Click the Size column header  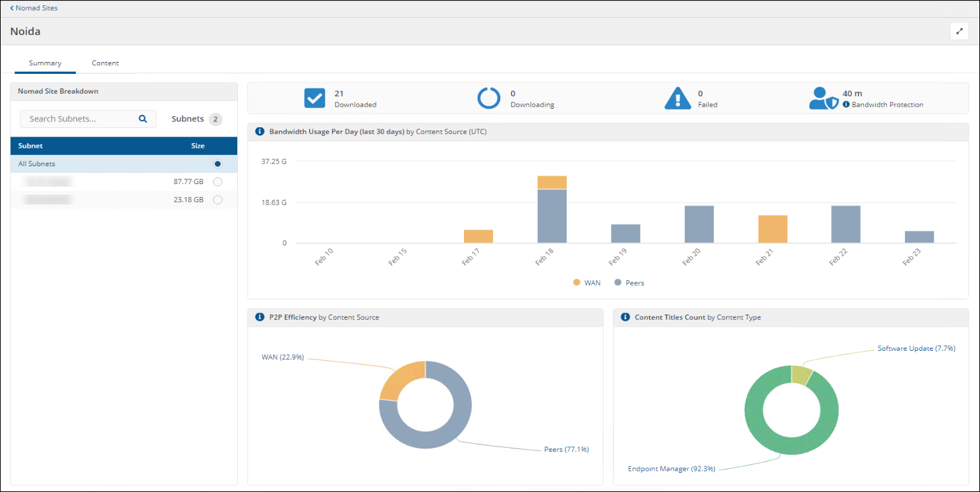coord(198,146)
